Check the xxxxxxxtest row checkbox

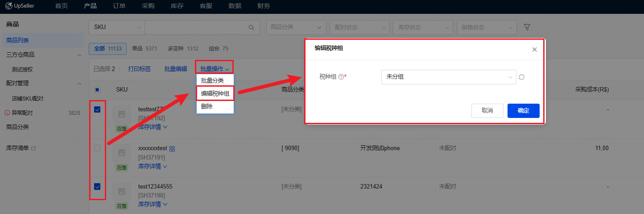click(97, 148)
